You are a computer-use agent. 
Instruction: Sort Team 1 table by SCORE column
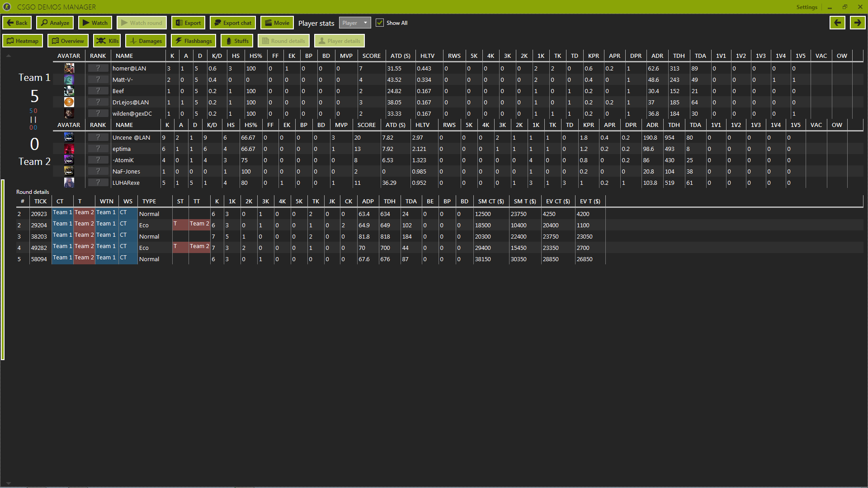point(371,56)
